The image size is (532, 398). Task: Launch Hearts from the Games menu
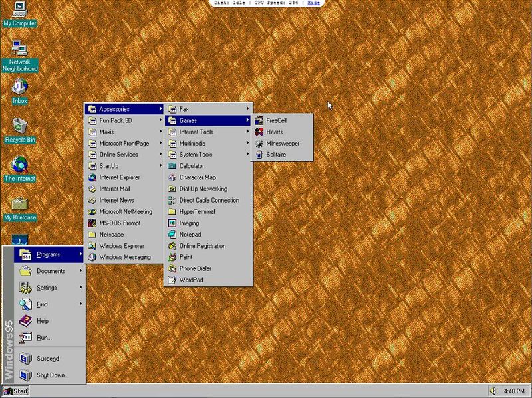(282, 132)
